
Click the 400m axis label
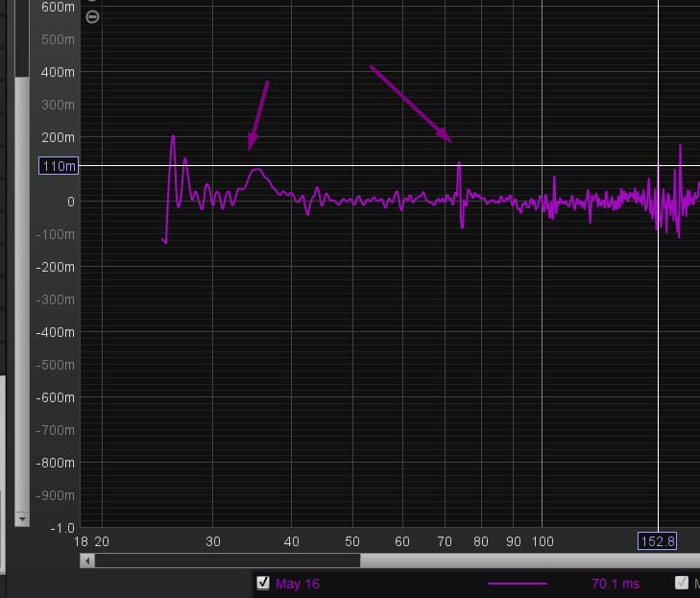pos(58,72)
